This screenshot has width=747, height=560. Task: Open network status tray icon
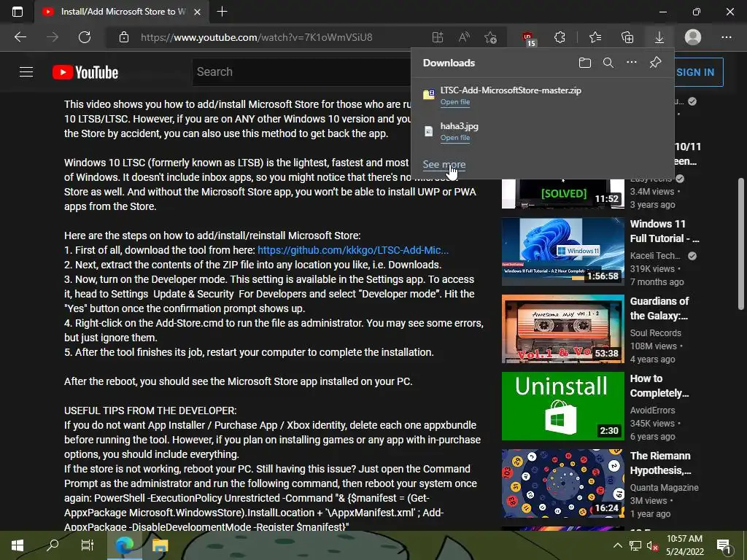[x=635, y=545]
